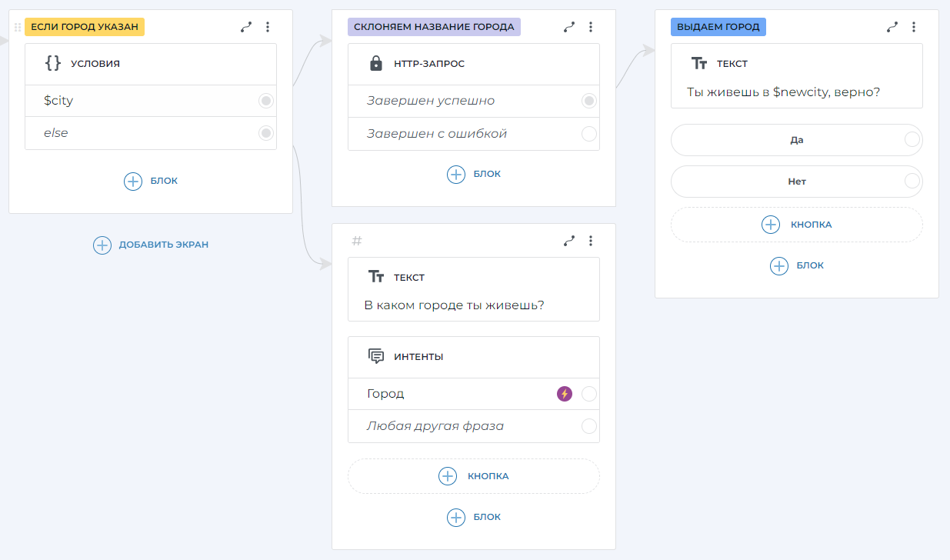Click the purple lightning icon next to Город intent
This screenshot has height=560, width=950.
565,394
